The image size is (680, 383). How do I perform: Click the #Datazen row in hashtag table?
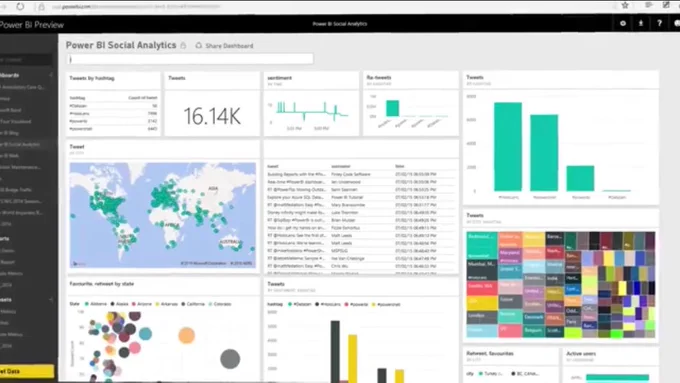click(x=113, y=106)
